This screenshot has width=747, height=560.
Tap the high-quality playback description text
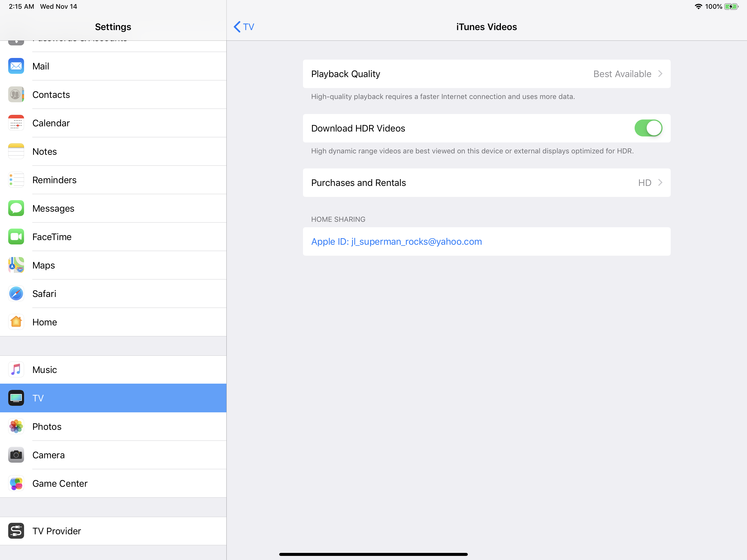(x=443, y=97)
